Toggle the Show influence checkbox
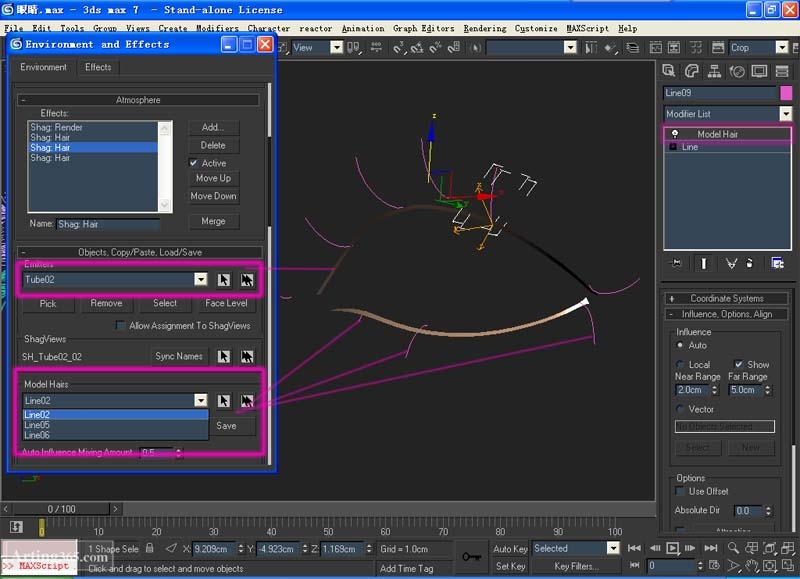 click(738, 364)
